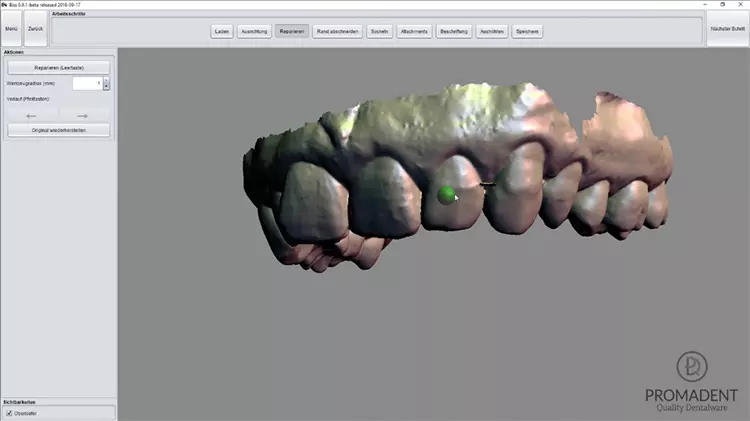Switch to the Ausrichtung step

254,32
